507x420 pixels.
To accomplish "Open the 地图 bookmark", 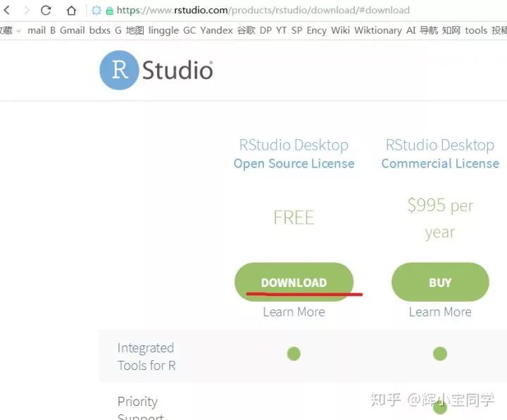I will point(134,30).
